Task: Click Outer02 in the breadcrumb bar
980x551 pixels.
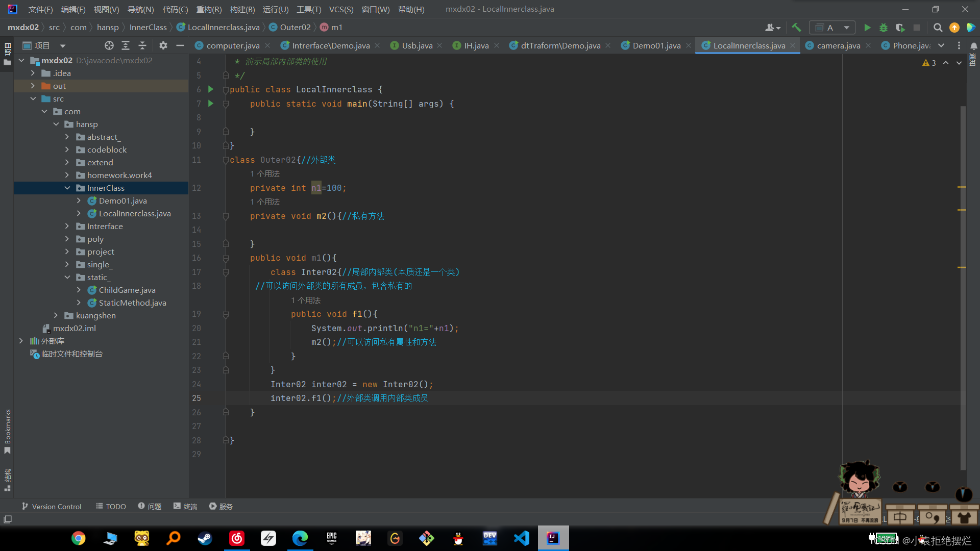Action: tap(295, 28)
